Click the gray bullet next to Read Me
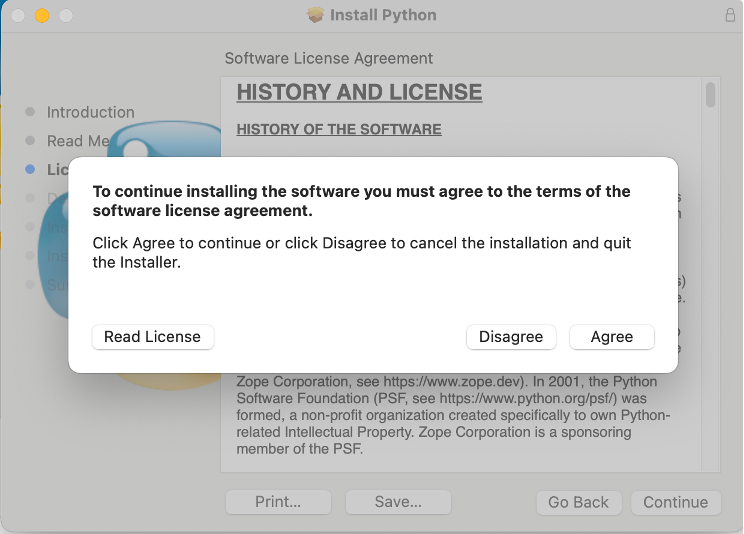744x534 pixels. 30,141
